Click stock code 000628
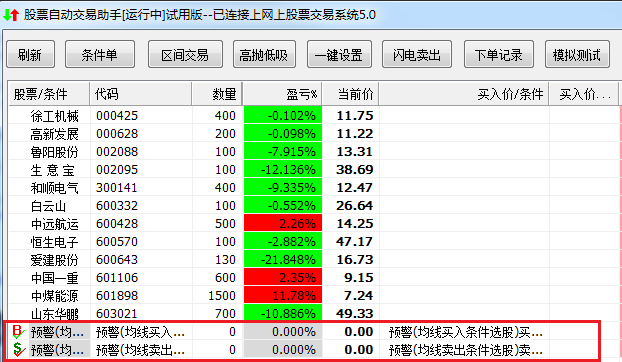The width and height of the screenshot is (622, 362). pyautogui.click(x=117, y=134)
